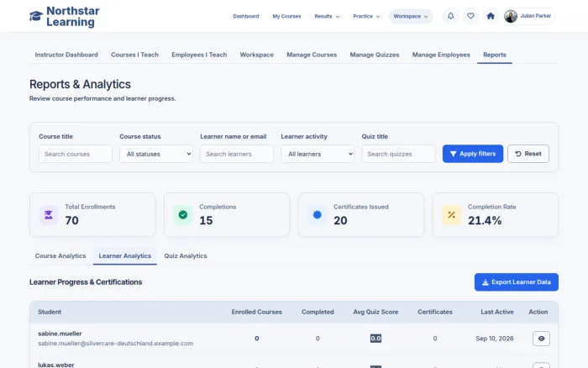The height and width of the screenshot is (368, 588).
Task: Click the Total Enrollments value 70
Action: tap(71, 221)
